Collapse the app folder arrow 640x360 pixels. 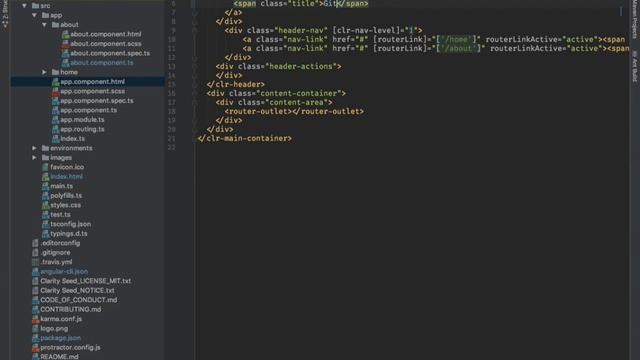tap(35, 15)
